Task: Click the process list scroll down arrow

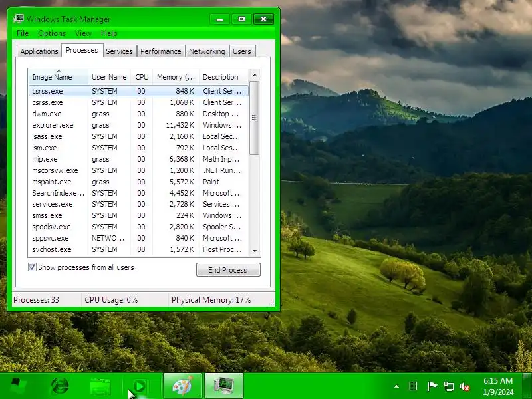Action: (x=255, y=251)
